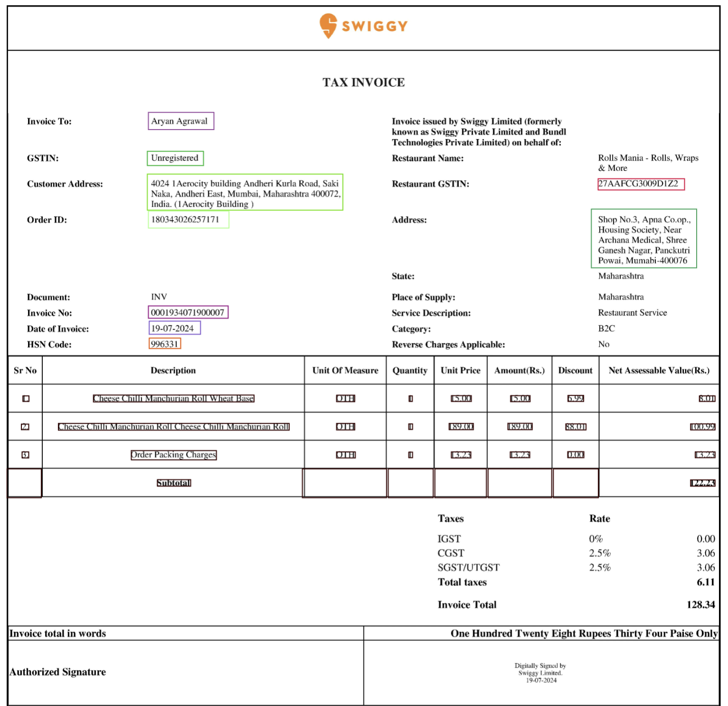Select the Unregistered GSTIN value
728x706 pixels.
175,158
